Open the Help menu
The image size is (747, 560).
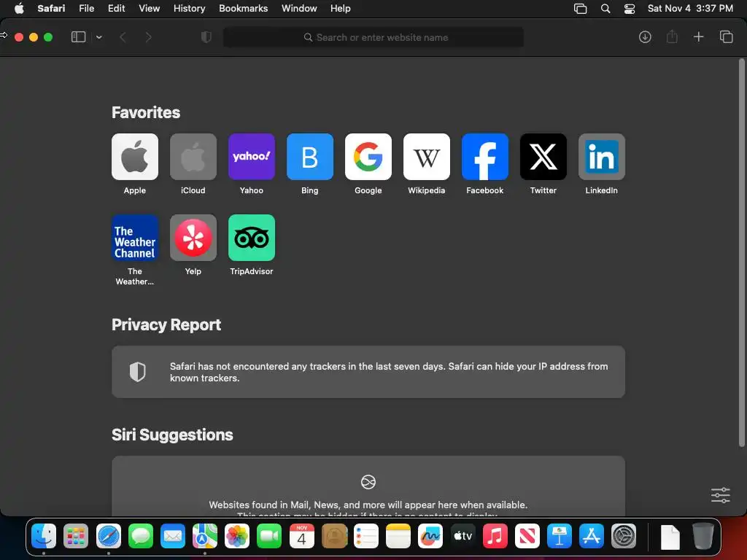340,8
